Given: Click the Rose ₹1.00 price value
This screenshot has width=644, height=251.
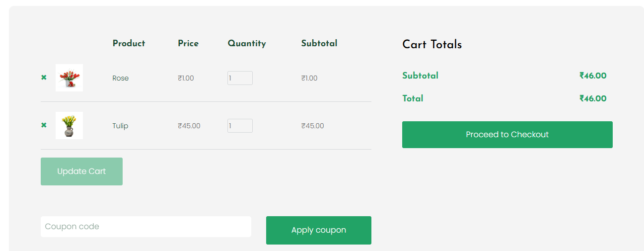Looking at the screenshot, I should [x=186, y=78].
